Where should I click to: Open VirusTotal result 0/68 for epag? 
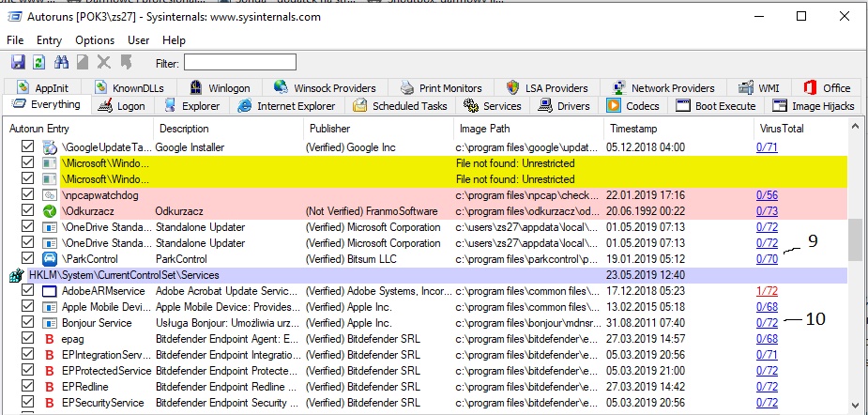coord(767,339)
